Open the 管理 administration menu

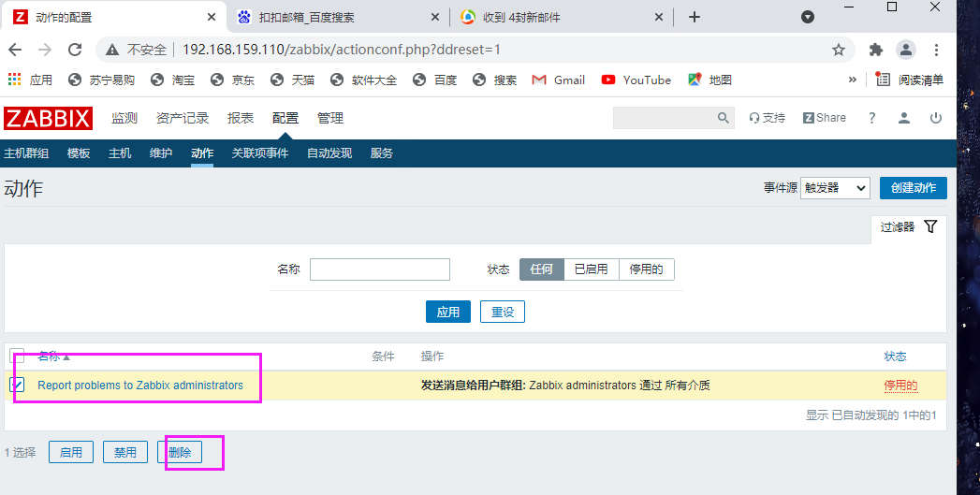pyautogui.click(x=330, y=118)
